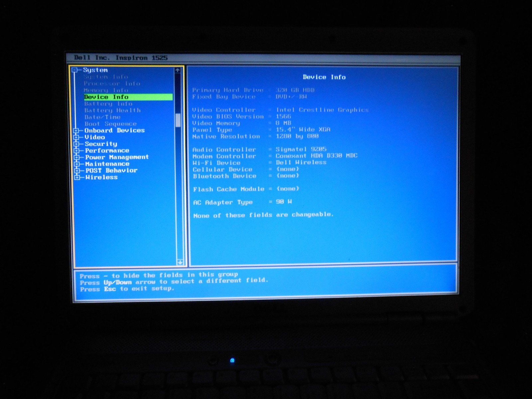The height and width of the screenshot is (399, 532).
Task: Expand the Wireless group
Action: 77,177
